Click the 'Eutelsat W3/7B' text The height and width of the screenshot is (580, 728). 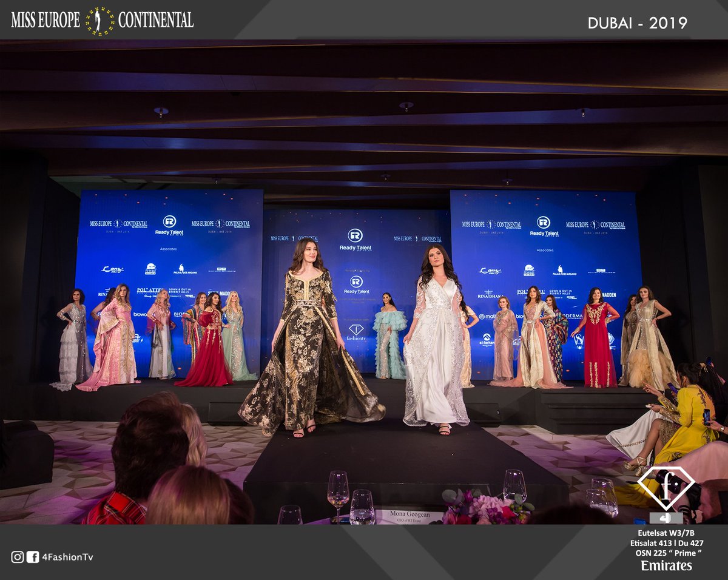[x=667, y=533]
